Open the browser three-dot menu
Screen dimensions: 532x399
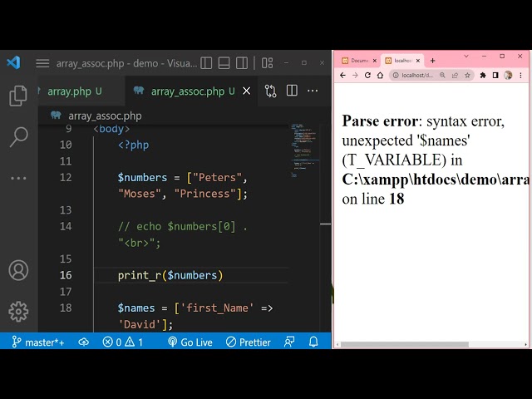pyautogui.click(x=521, y=76)
